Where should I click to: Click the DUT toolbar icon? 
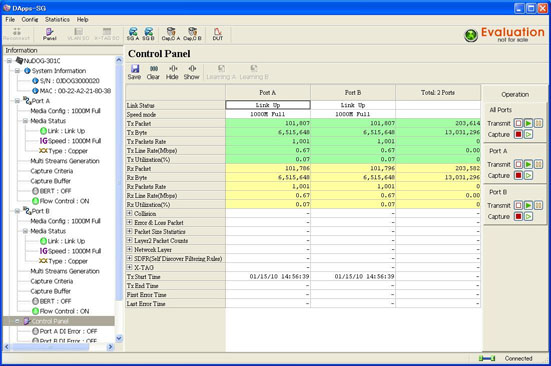218,34
